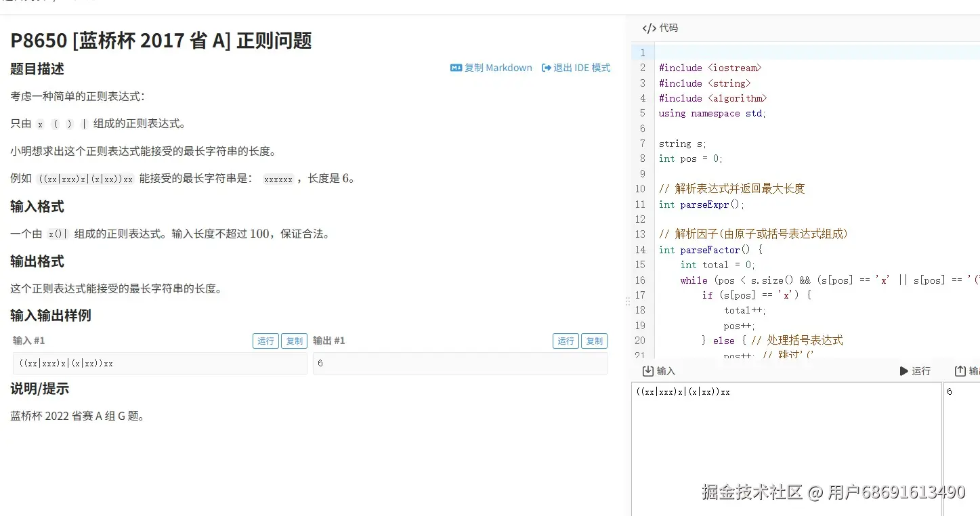The image size is (980, 516).
Task: Run the code with the IDE 运行 button
Action: 915,371
